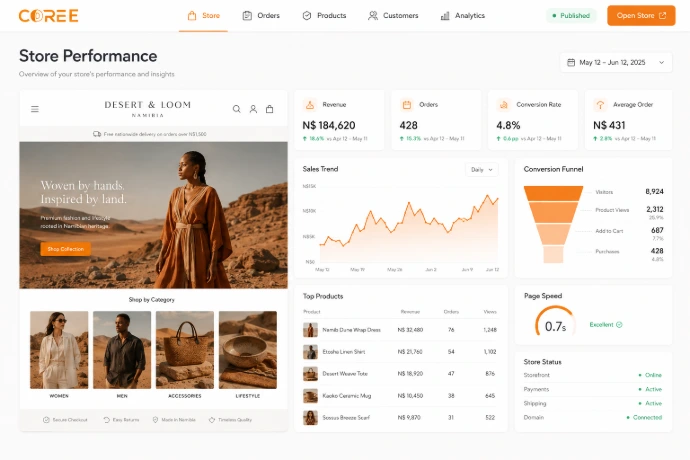
Task: Open the hamburger menu in the store preview
Action: pos(35,109)
